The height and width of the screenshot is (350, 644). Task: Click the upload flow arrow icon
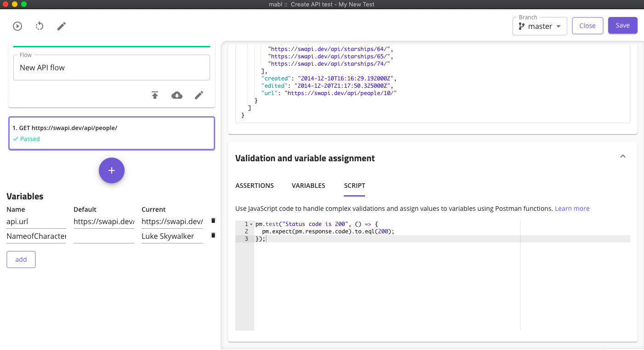coord(155,95)
